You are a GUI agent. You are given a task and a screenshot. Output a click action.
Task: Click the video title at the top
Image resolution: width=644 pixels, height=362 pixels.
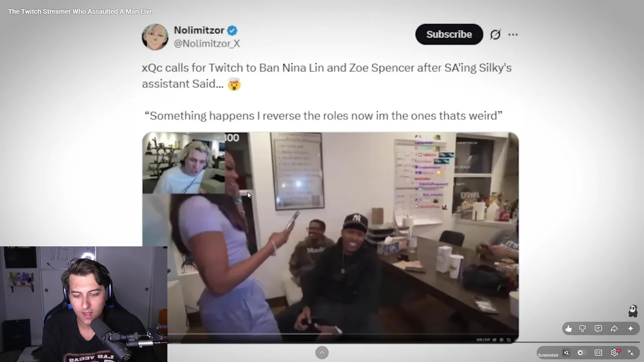[80, 11]
